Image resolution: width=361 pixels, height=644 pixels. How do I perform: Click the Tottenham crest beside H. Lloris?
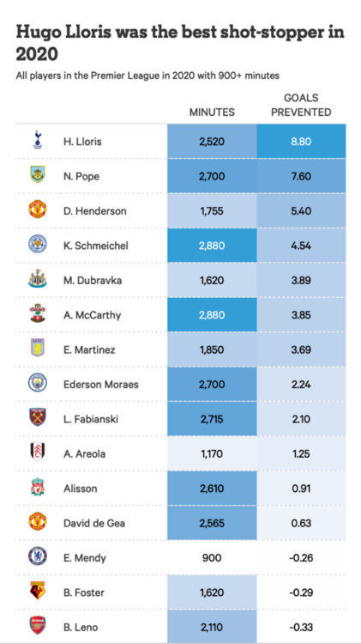38,140
